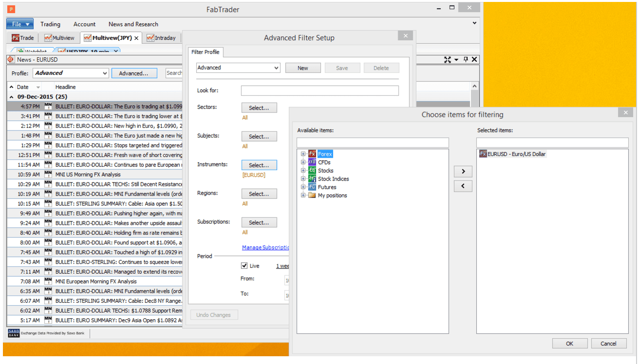Click the MN icon on the 10:59 AM row
This screenshot has width=638, height=364.
[48, 174]
